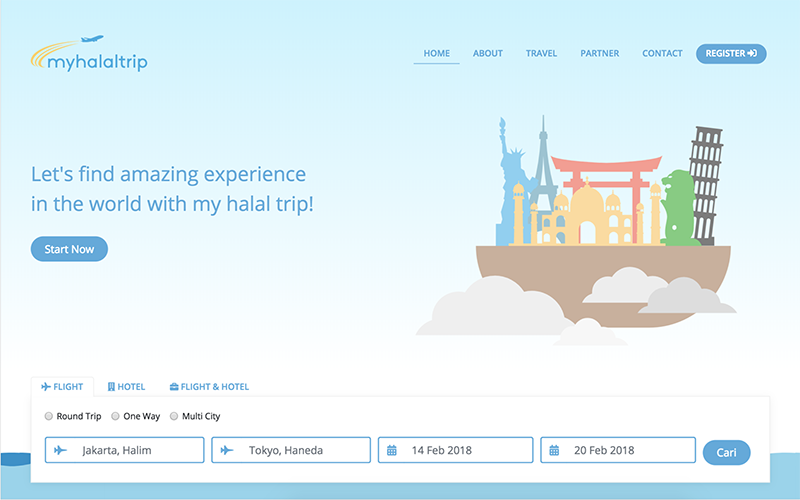Screen dimensions: 800x500
Task: Go to the About menu item
Action: (488, 53)
